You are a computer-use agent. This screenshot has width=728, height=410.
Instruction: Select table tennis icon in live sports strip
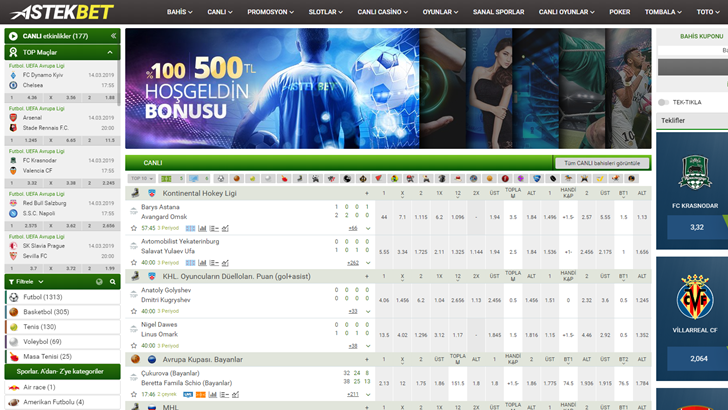[x=284, y=178]
